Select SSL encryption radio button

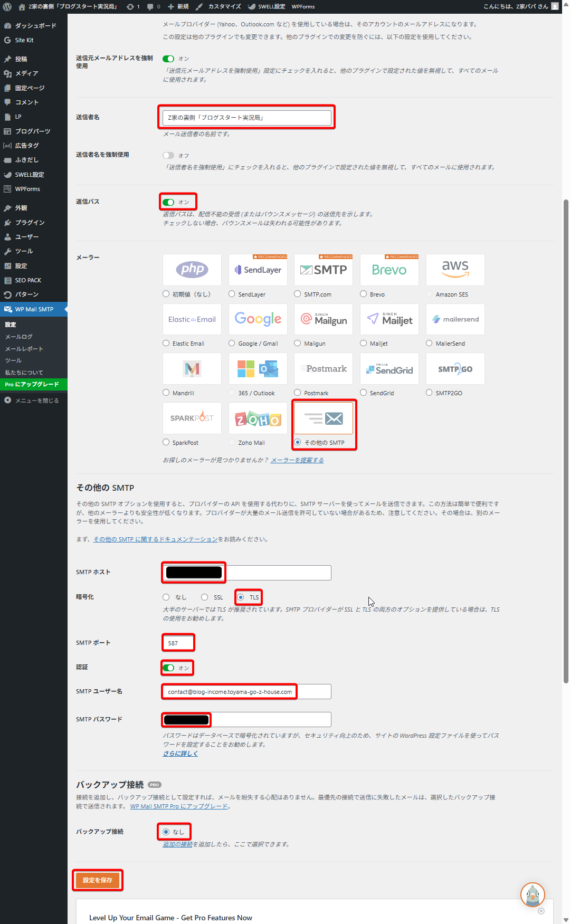pyautogui.click(x=204, y=597)
